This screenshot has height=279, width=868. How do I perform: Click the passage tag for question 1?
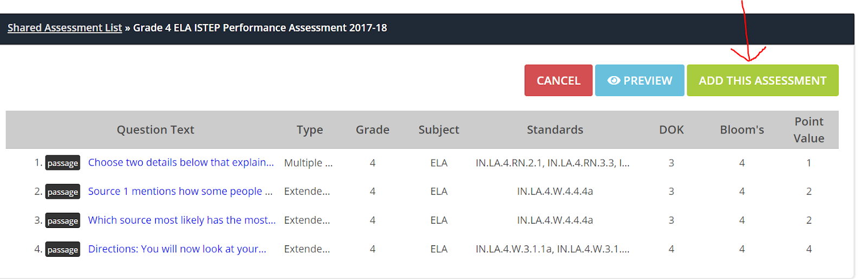62,163
